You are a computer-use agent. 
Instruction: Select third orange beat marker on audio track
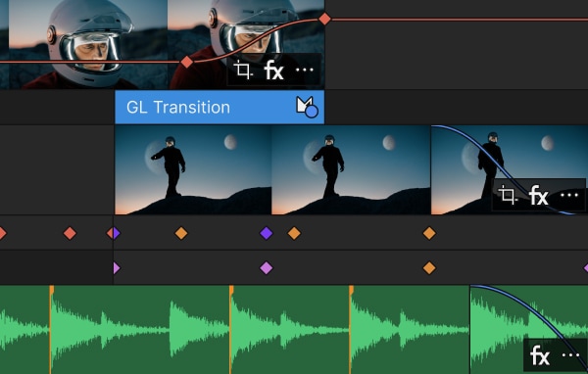click(x=351, y=291)
